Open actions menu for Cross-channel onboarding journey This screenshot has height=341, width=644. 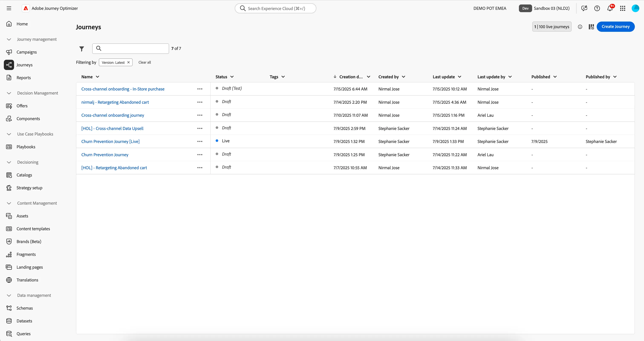[x=200, y=115]
